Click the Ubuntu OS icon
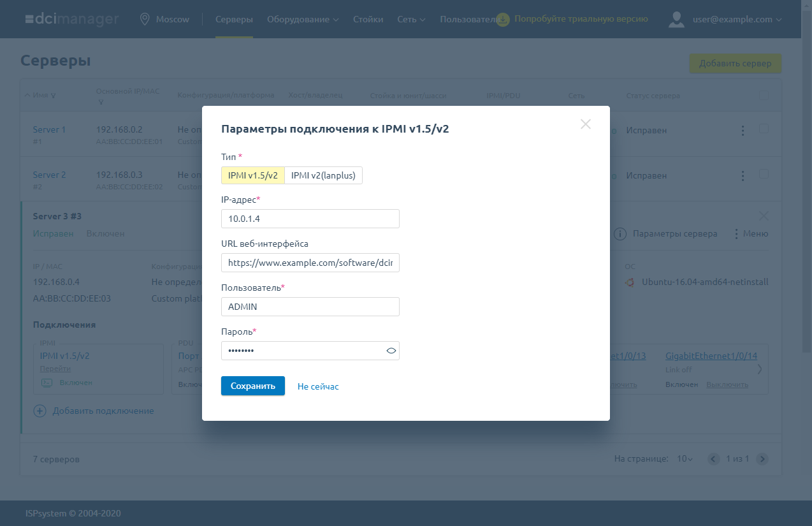Image resolution: width=812 pixels, height=526 pixels. tap(630, 282)
